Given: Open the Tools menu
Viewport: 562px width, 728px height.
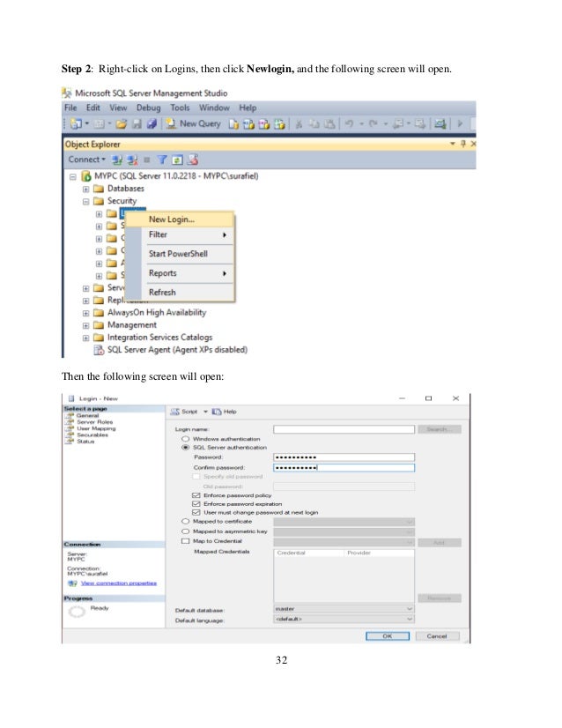Looking at the screenshot, I should 180,108.
